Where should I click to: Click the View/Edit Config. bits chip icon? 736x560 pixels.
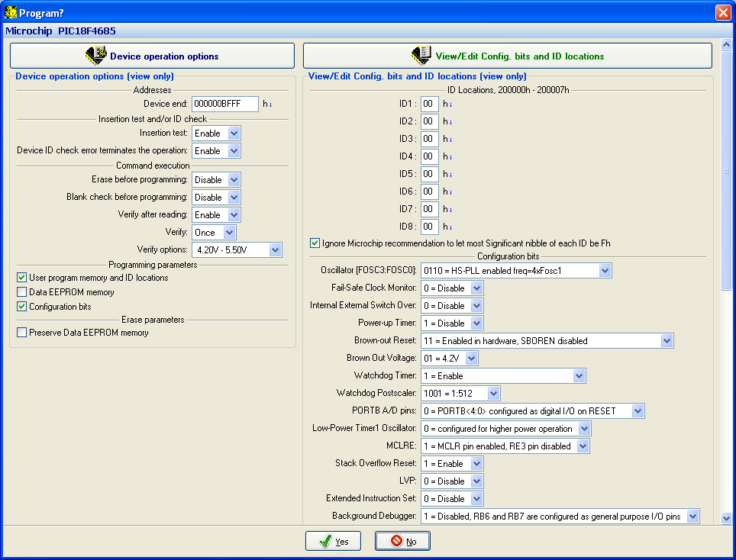421,56
